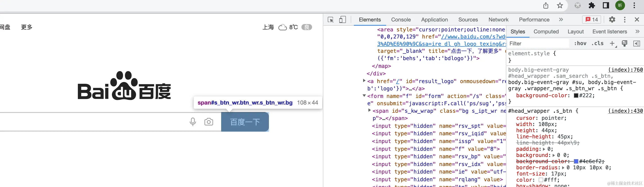Show more DevTools tabs chevron
The width and height of the screenshot is (644, 187).
(561, 19)
